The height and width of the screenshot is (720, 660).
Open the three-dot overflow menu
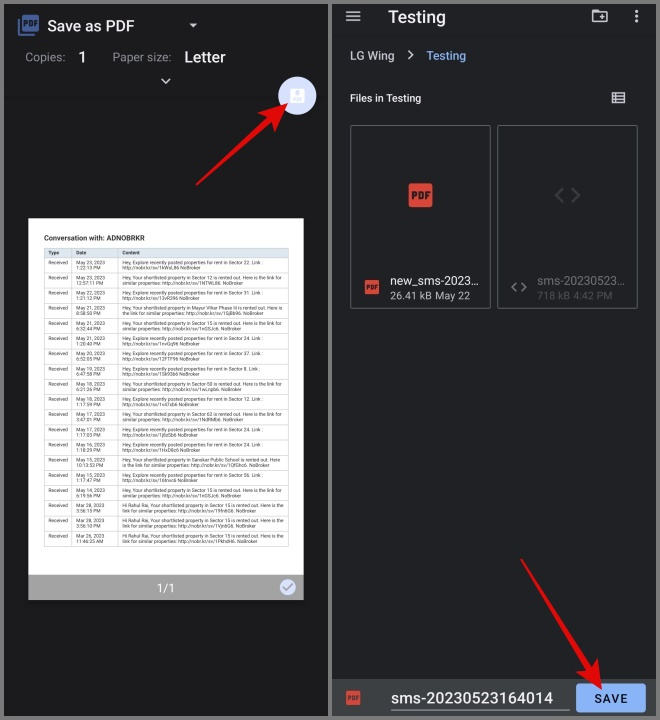tap(636, 16)
